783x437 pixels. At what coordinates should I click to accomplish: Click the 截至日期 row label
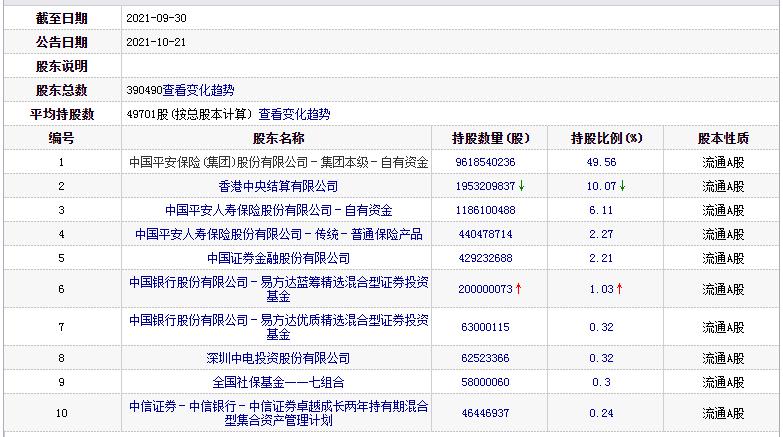(x=61, y=18)
